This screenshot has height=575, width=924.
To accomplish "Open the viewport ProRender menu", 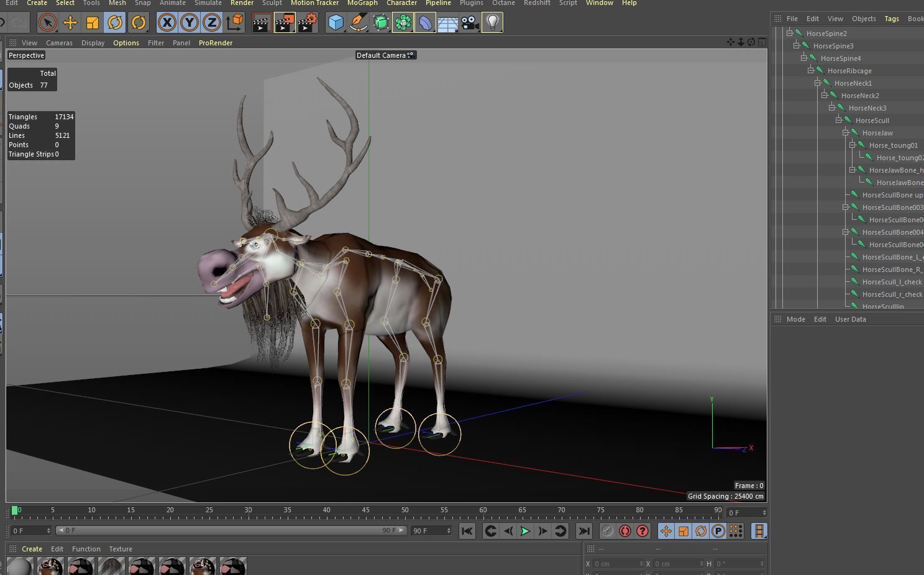I will pos(216,43).
